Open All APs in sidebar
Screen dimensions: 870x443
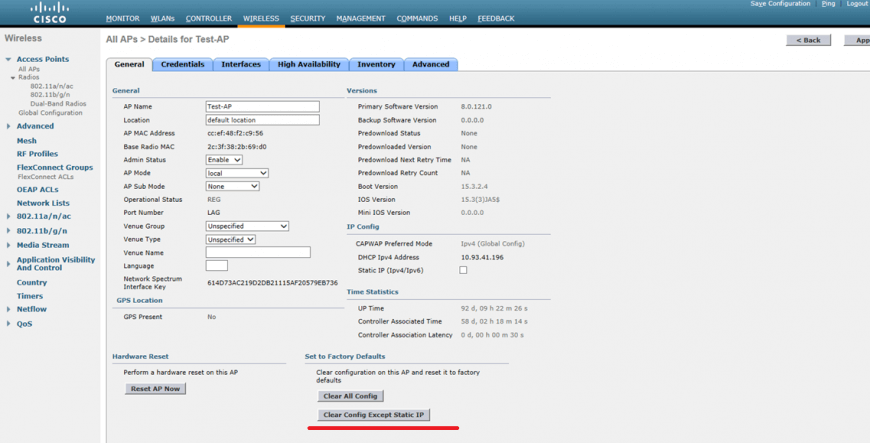pos(29,69)
